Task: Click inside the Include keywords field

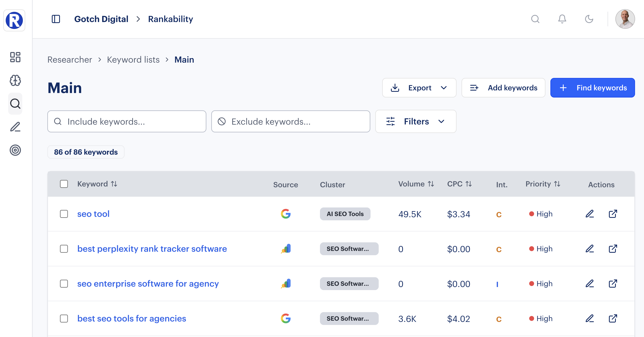Action: click(x=126, y=122)
